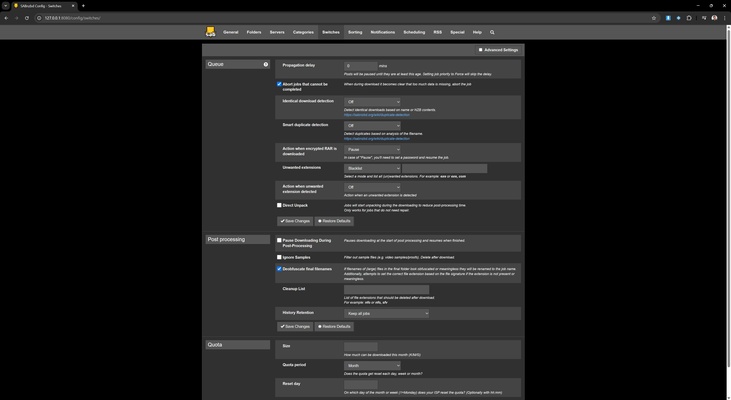This screenshot has width=731, height=400.
Task: Click the Cleanup List input field
Action: [x=386, y=290]
